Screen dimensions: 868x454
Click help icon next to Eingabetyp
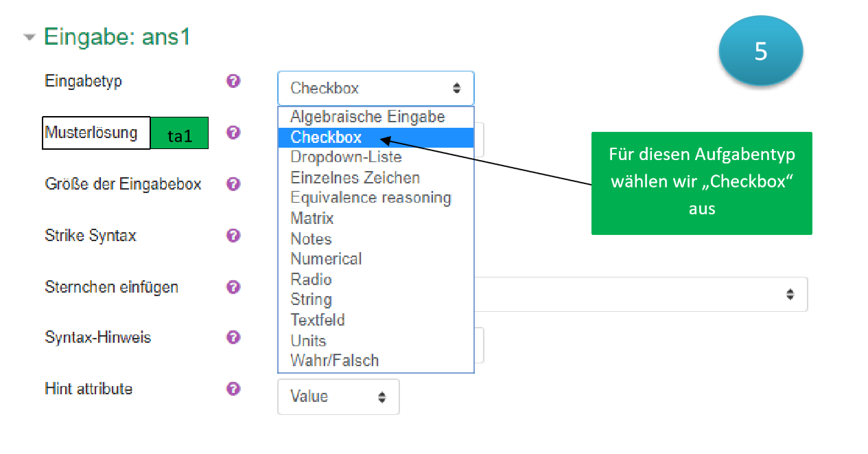point(233,81)
